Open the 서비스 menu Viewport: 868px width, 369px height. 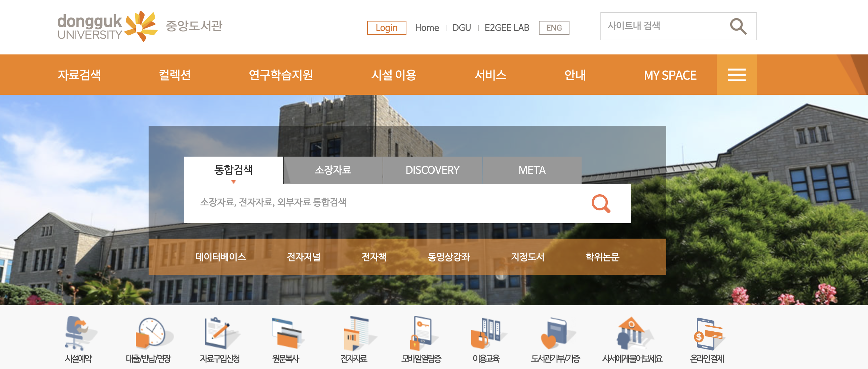point(490,75)
